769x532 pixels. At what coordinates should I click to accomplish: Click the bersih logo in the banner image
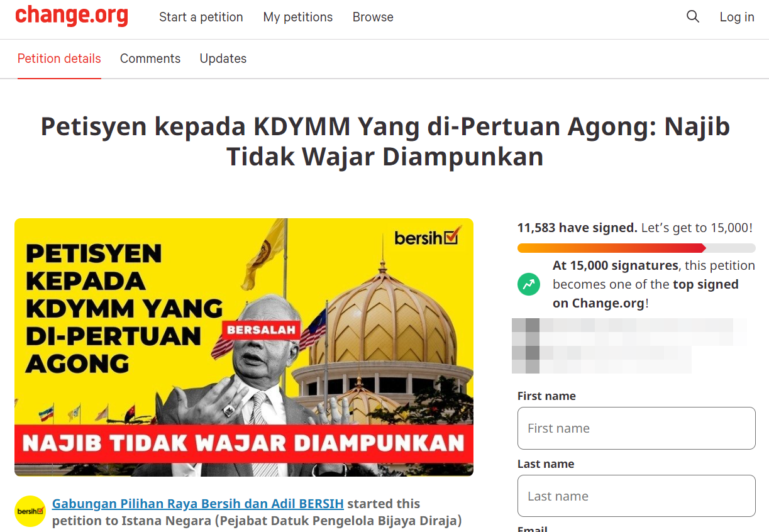pos(428,237)
